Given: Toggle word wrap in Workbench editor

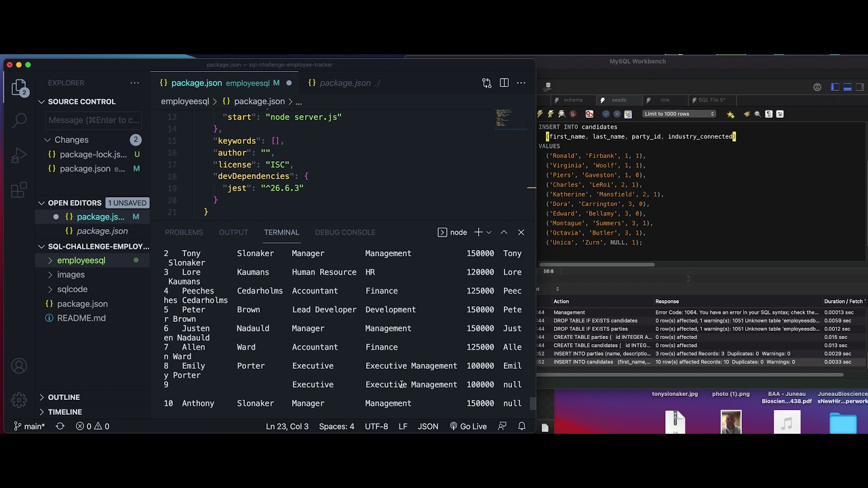Looking at the screenshot, I should pos(780,114).
